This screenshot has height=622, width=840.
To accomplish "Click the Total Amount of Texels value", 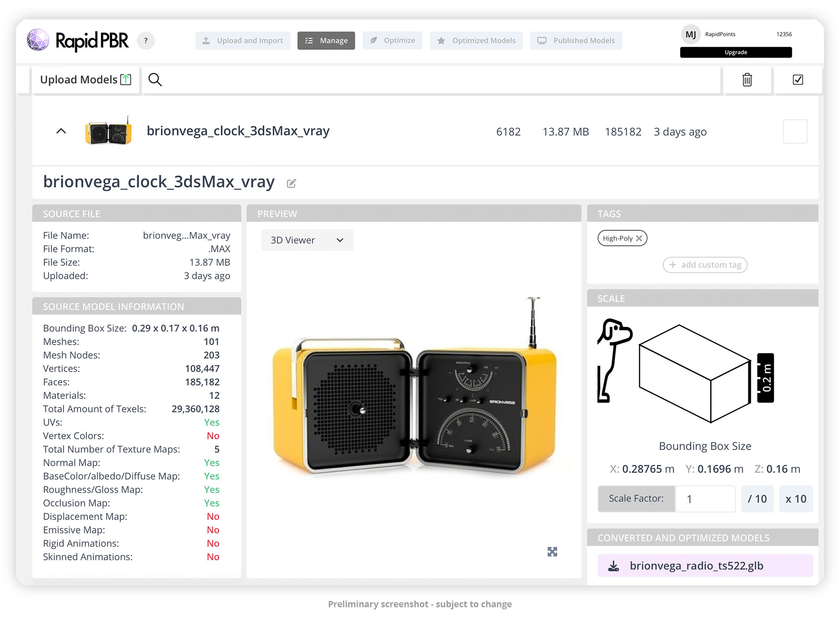I will pyautogui.click(x=196, y=409).
